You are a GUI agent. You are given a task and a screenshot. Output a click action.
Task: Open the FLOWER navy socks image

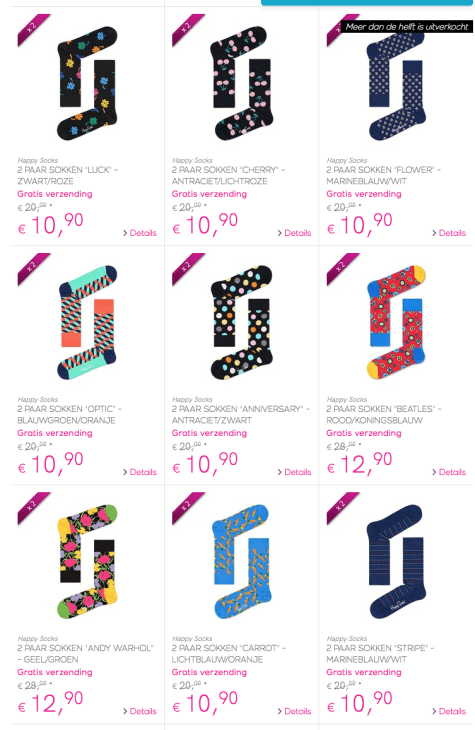[x=396, y=86]
